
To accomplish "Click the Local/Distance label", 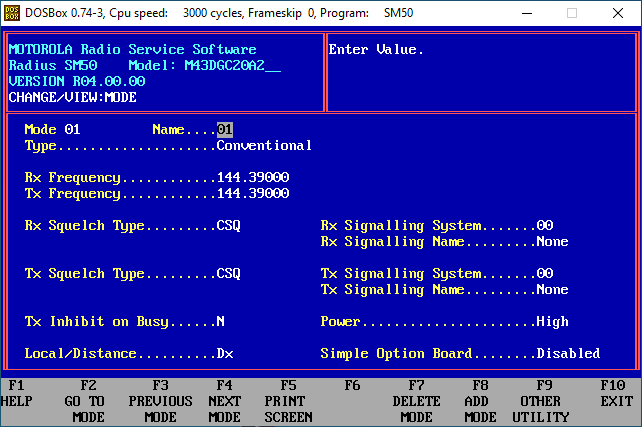I will [80, 353].
